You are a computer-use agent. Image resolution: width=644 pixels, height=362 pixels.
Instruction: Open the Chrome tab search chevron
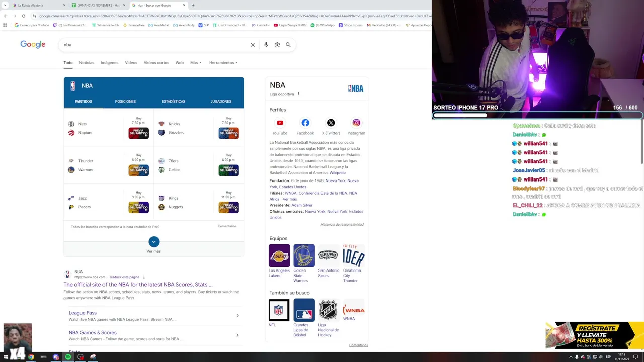(x=5, y=5)
